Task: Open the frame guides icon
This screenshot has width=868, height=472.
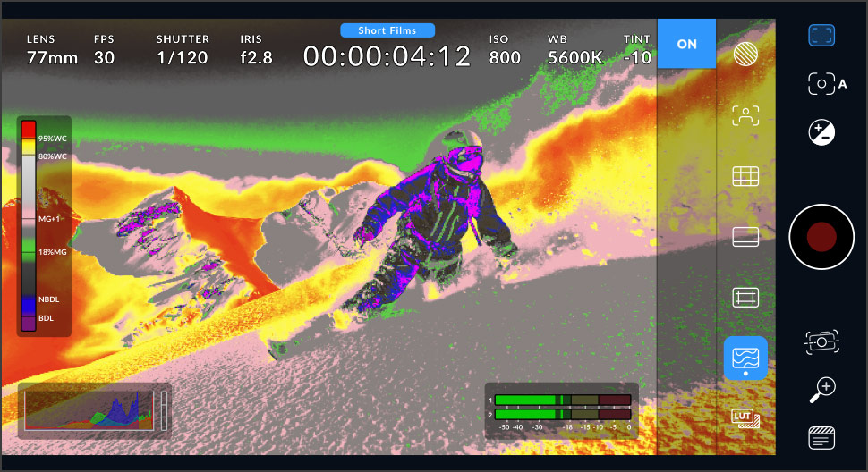Action: pos(745,237)
